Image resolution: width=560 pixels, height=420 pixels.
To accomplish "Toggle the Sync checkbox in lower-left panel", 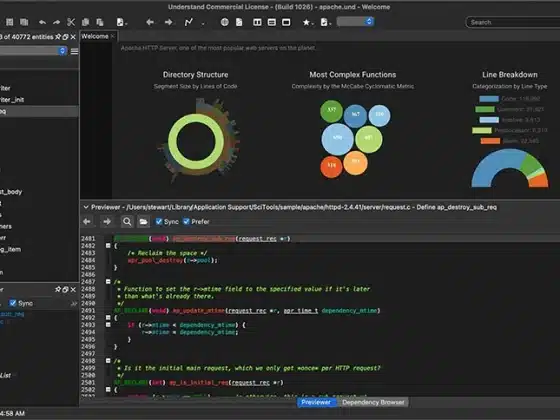I will click(13, 303).
